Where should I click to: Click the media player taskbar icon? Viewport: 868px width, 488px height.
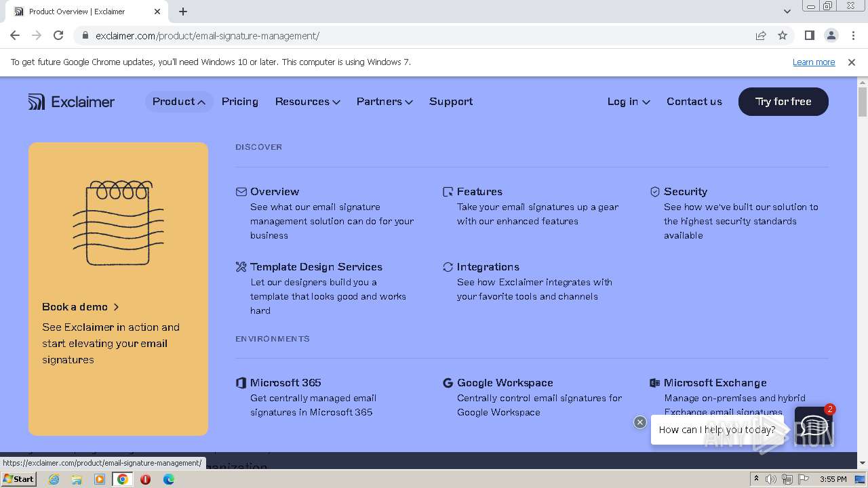100,479
